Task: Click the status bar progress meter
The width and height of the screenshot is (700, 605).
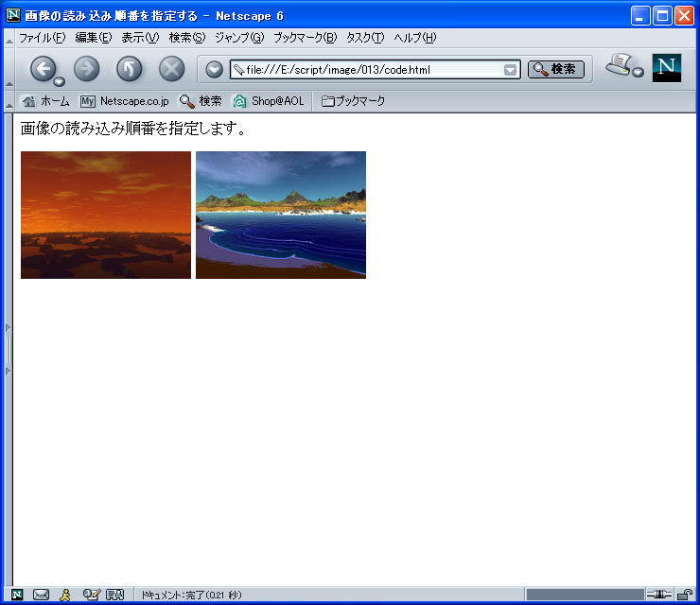Action: point(585,595)
